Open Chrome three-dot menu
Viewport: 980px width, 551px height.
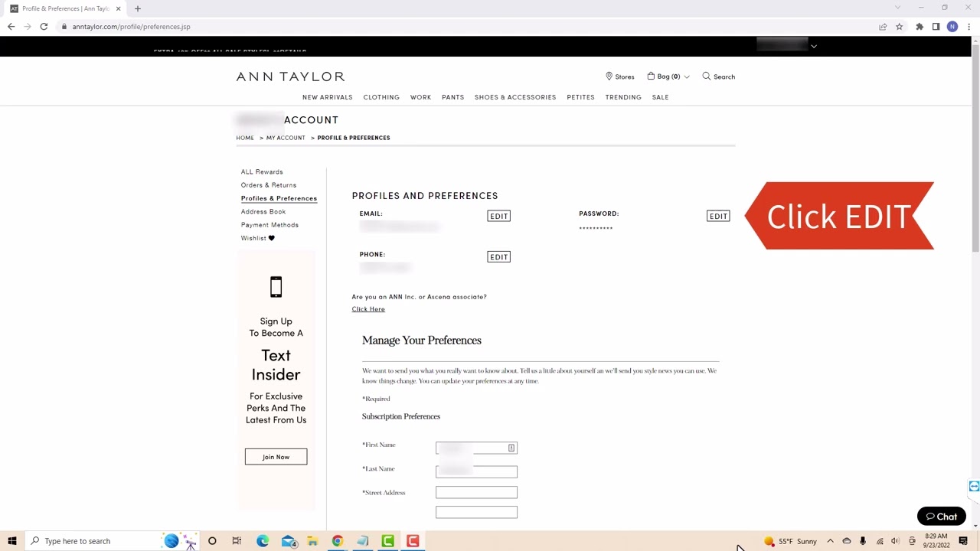pyautogui.click(x=969, y=27)
